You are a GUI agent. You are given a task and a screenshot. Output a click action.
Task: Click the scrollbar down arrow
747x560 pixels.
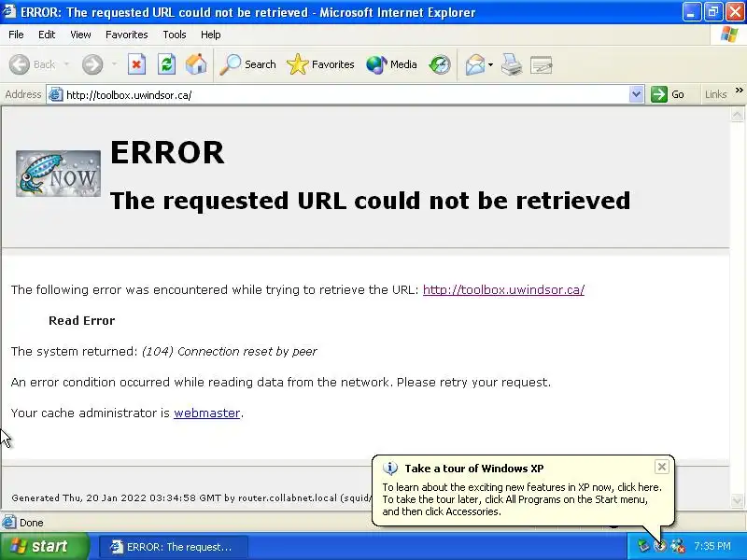point(737,500)
